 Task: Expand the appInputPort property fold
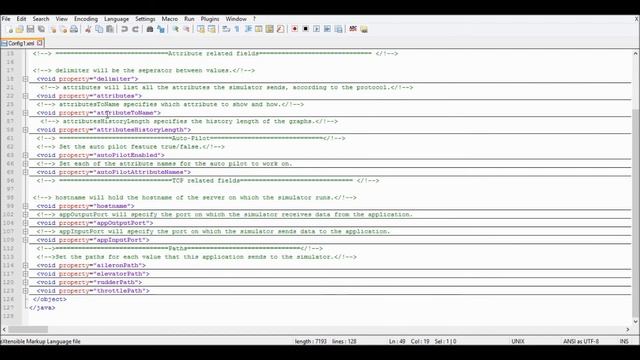(x=25, y=240)
